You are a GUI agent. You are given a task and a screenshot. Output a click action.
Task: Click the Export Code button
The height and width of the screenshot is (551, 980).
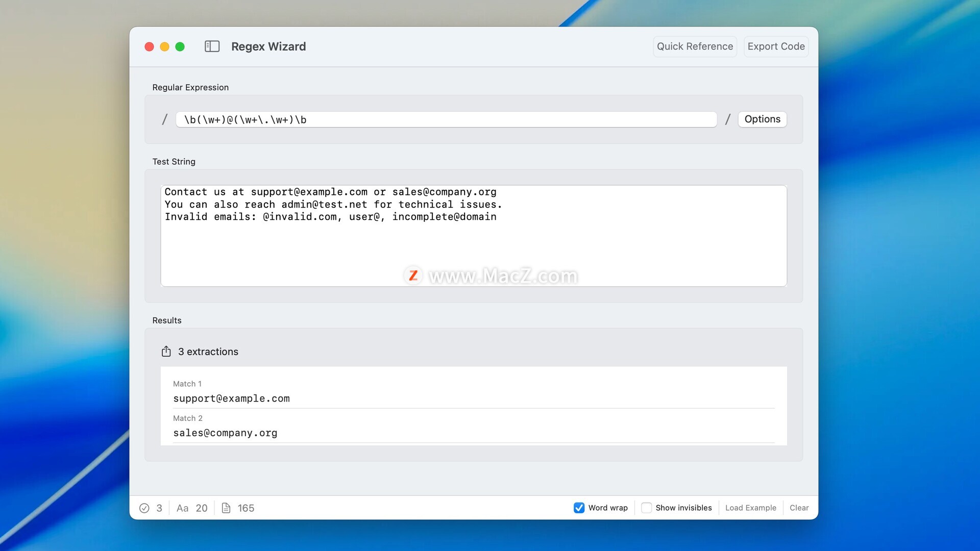tap(776, 46)
